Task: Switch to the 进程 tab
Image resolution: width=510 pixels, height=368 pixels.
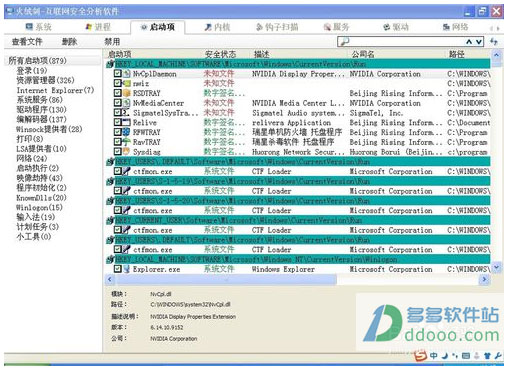Action: 98,27
